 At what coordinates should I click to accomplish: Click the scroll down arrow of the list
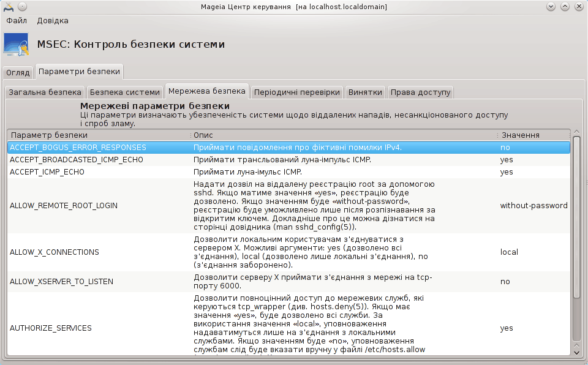[x=577, y=353]
